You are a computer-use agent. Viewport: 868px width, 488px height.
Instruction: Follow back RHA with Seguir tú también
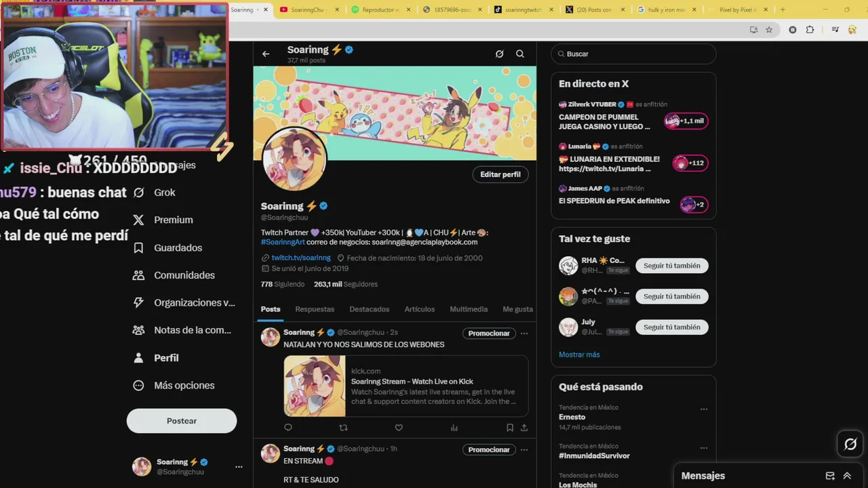pyautogui.click(x=672, y=266)
